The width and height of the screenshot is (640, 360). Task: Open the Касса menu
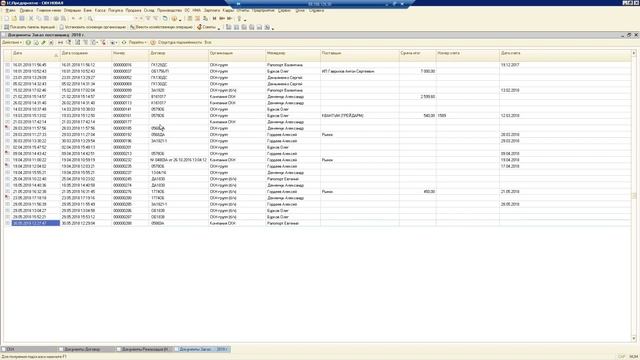(x=100, y=11)
